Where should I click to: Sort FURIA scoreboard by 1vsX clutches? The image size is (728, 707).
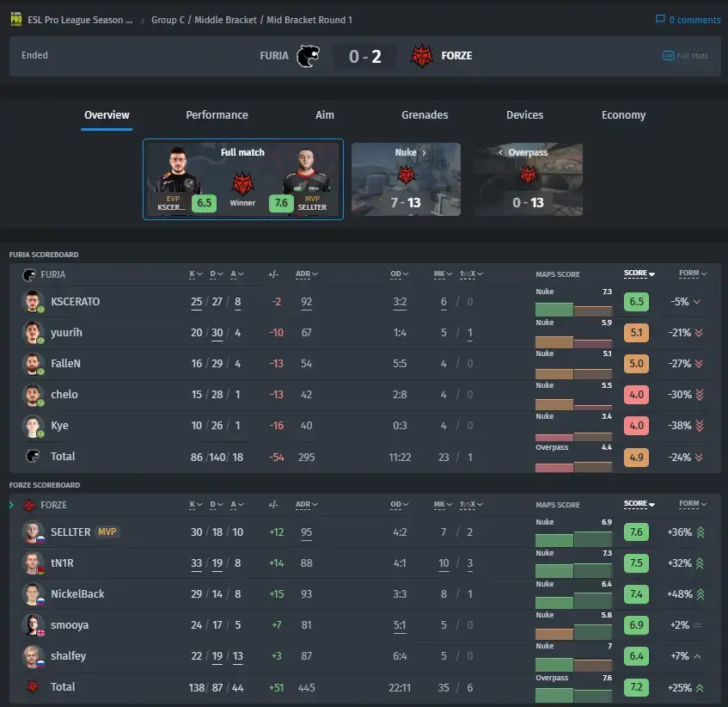(x=471, y=274)
